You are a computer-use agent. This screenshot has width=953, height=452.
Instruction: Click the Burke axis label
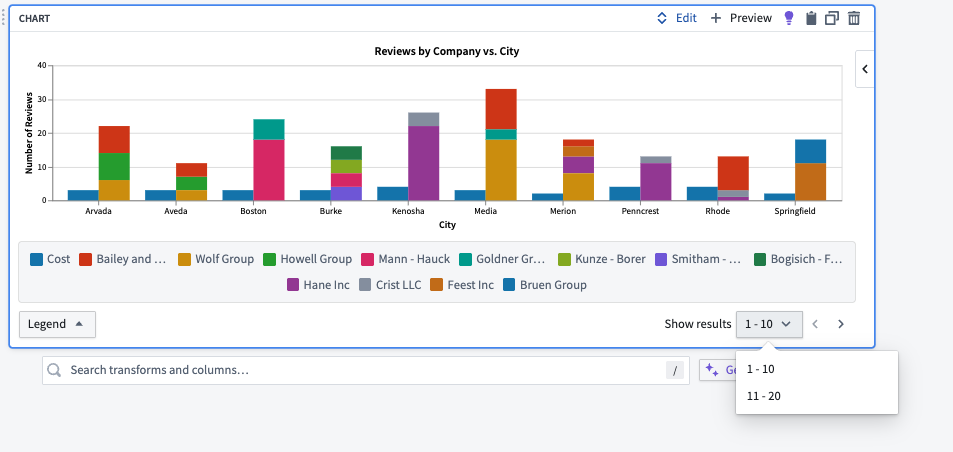(x=331, y=211)
